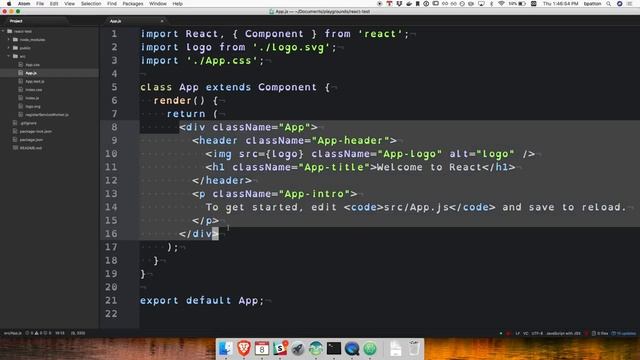Click line number 5 in the gutter

114,87
